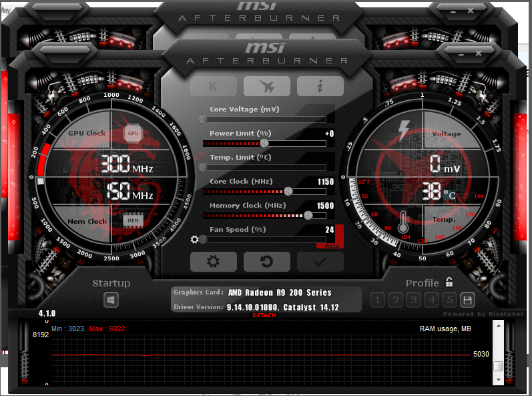This screenshot has height=396, width=532.
Task: Click the Core Voltage slider handle
Action: coord(203,119)
